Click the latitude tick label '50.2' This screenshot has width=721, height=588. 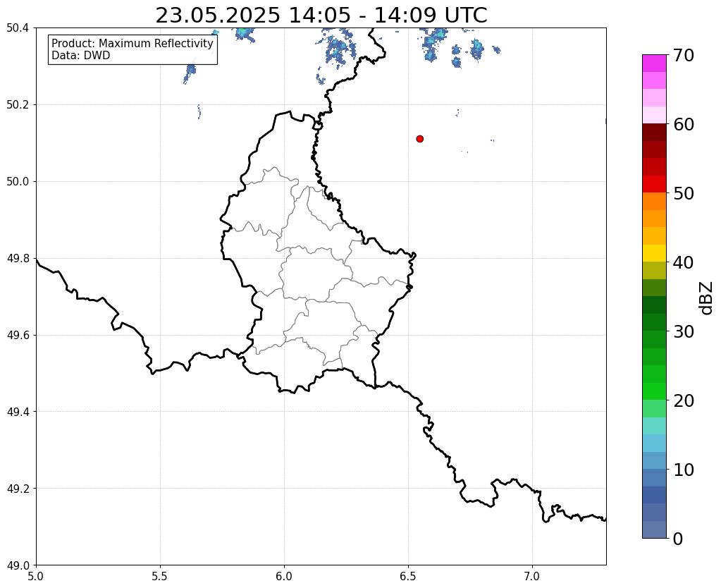click(18, 105)
